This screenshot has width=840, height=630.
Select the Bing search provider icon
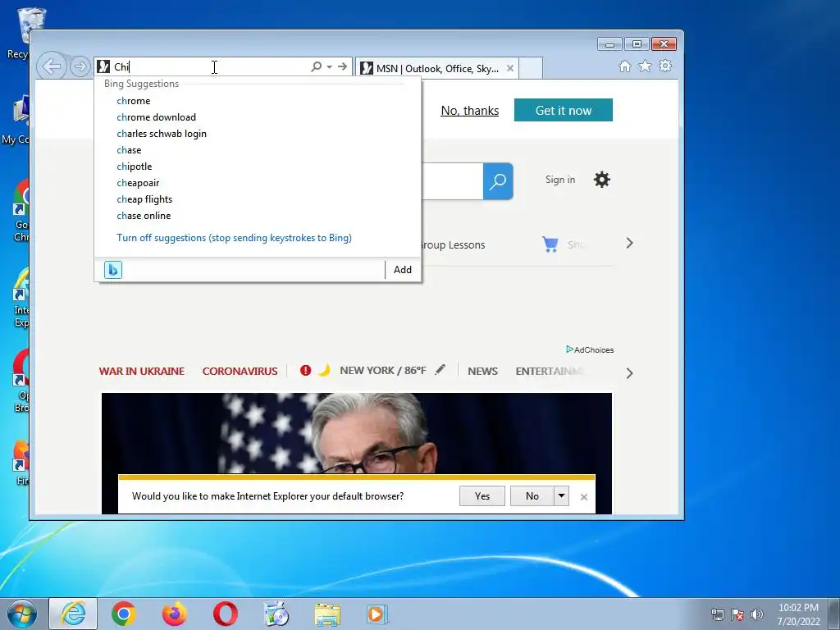coord(113,269)
